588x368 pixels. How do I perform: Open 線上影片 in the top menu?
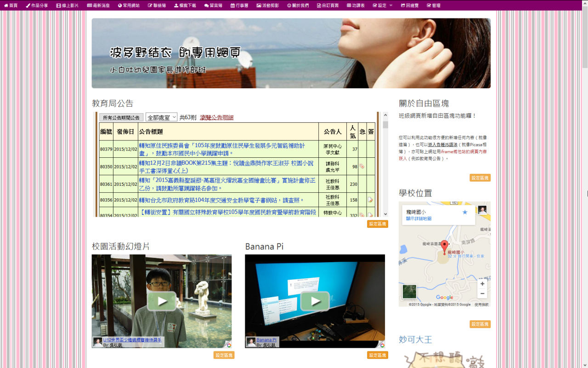(x=68, y=6)
